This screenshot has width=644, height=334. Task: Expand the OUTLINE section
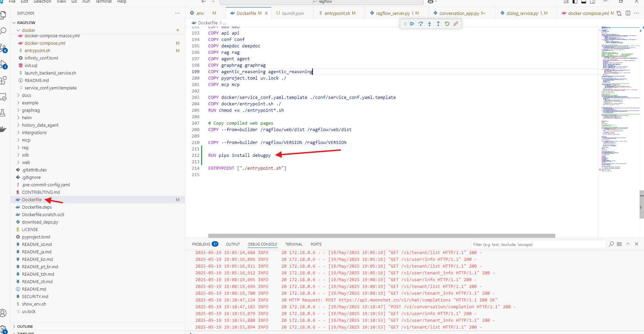(x=24, y=326)
